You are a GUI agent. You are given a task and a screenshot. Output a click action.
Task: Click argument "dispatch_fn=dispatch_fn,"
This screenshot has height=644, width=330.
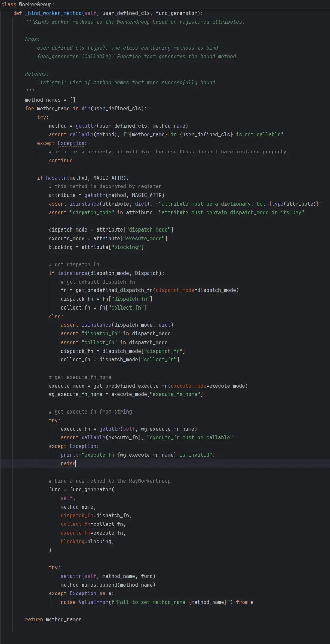tap(96, 515)
